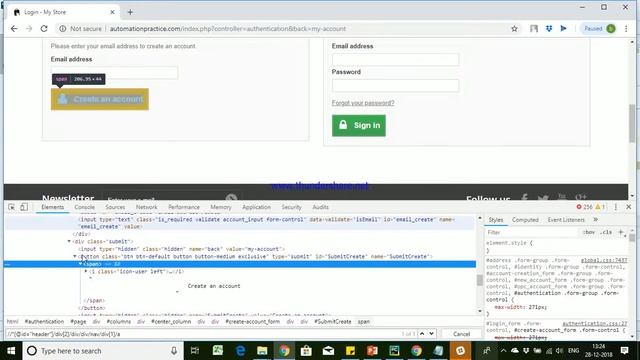The width and height of the screenshot is (640, 360).
Task: Go back to the previous page
Action: 14,29
